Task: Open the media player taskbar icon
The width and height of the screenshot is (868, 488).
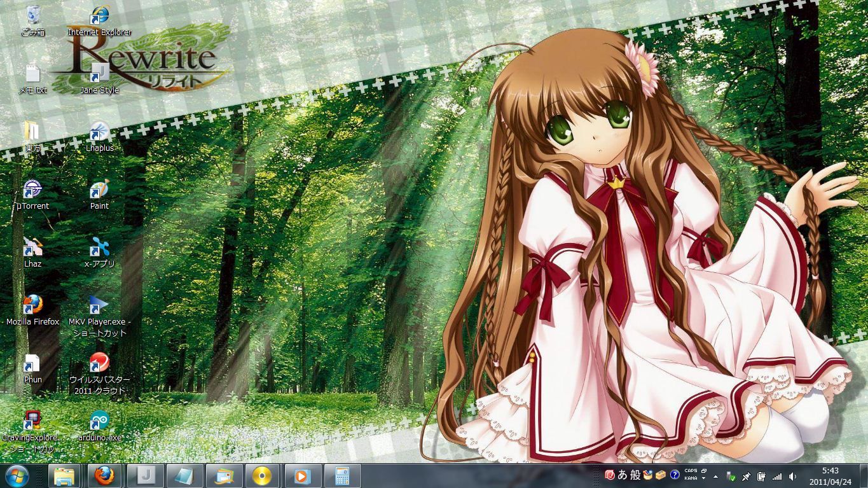Action: coord(302,476)
